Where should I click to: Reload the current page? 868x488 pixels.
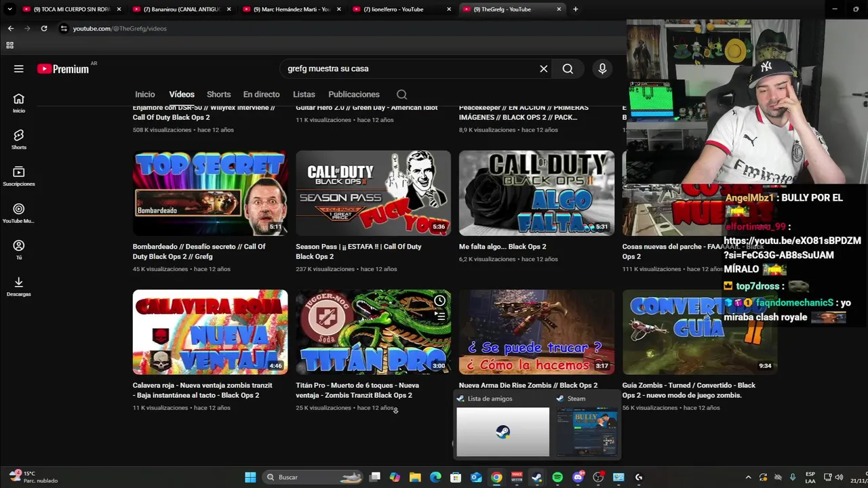[x=44, y=28]
